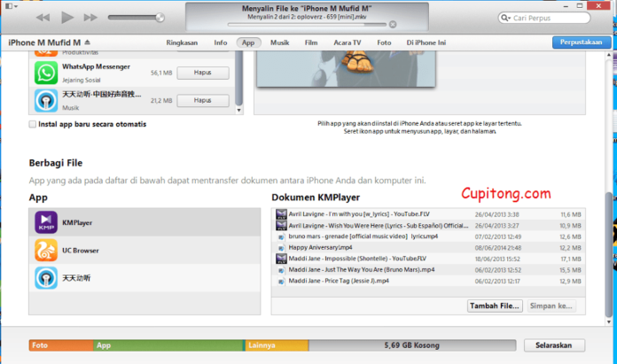The width and height of the screenshot is (617, 364).
Task: Click the Foto segment of storage bar
Action: click(x=61, y=345)
